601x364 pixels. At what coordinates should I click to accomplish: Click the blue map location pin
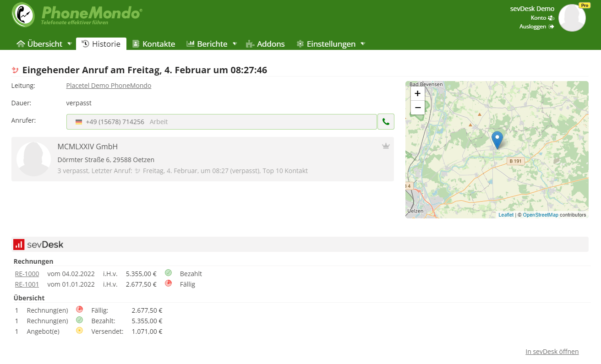[x=497, y=140]
